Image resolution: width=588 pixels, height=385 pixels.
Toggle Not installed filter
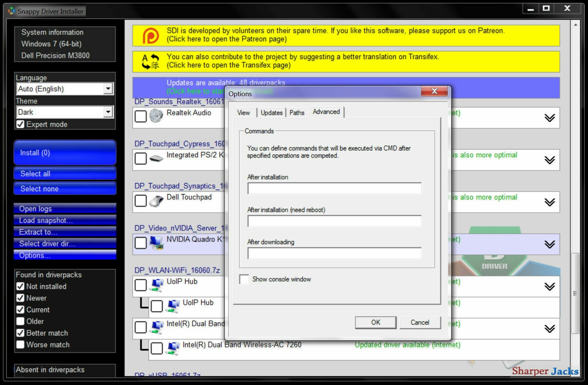click(20, 286)
